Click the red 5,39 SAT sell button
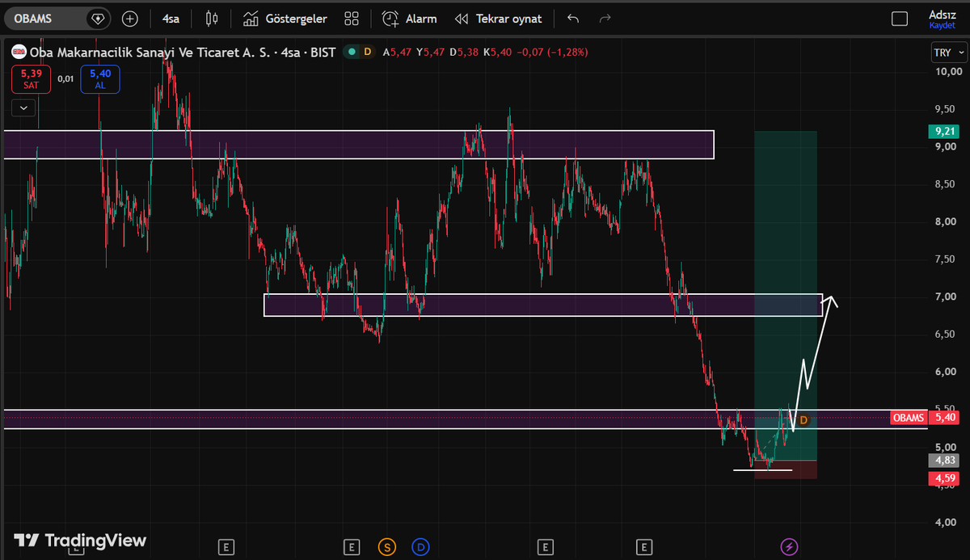 pos(32,79)
